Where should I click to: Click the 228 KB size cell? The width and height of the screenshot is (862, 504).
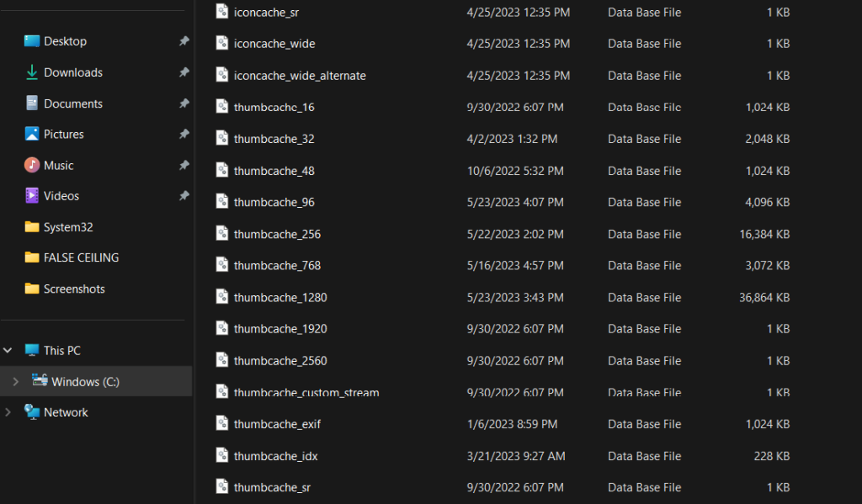coord(772,456)
